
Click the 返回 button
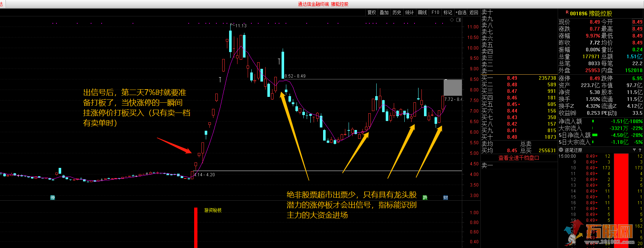(x=474, y=12)
